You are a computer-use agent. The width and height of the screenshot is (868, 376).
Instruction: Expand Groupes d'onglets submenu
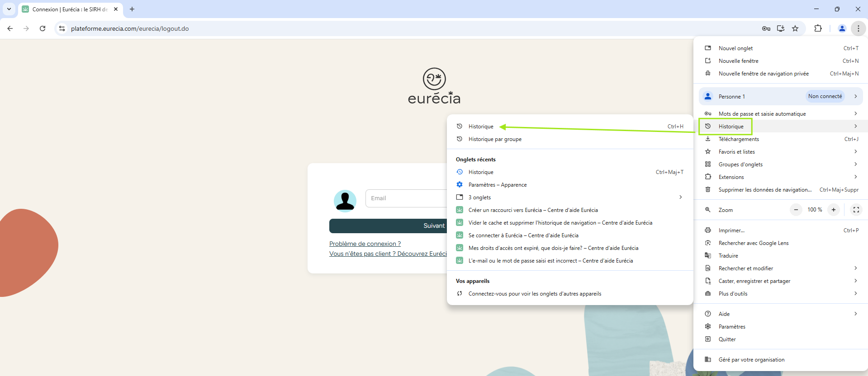click(781, 164)
